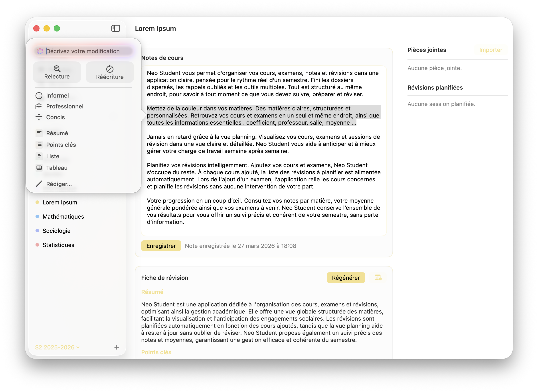Select the Liste menu option
538x392 pixels.
pos(53,156)
